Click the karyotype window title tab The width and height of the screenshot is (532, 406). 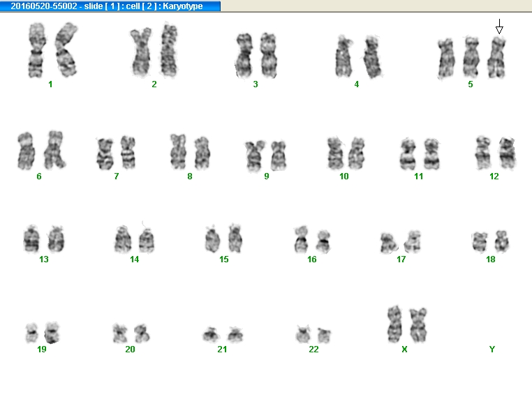(x=110, y=6)
